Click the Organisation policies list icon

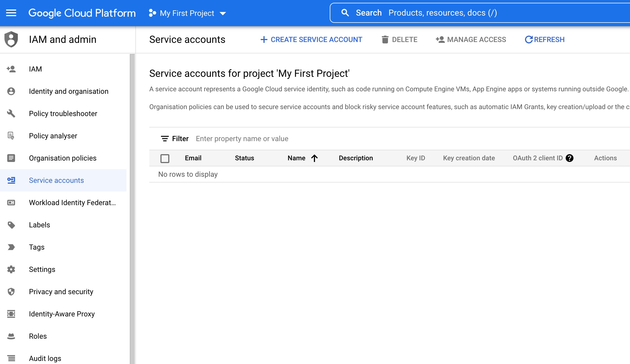click(11, 158)
